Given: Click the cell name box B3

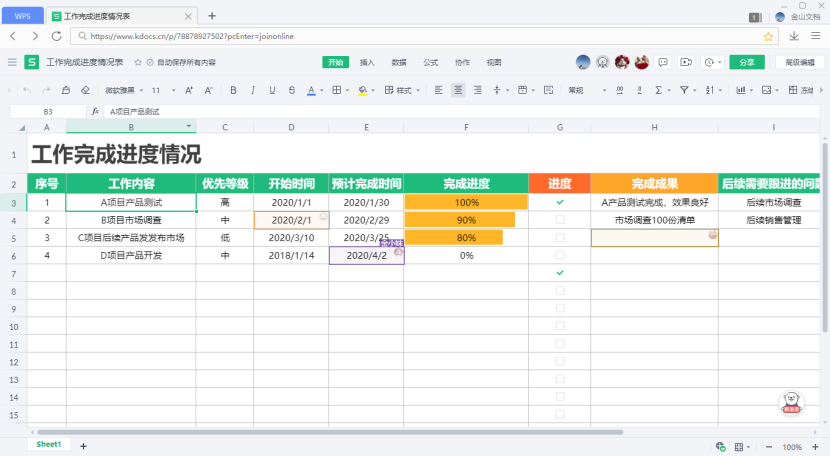Looking at the screenshot, I should click(48, 112).
